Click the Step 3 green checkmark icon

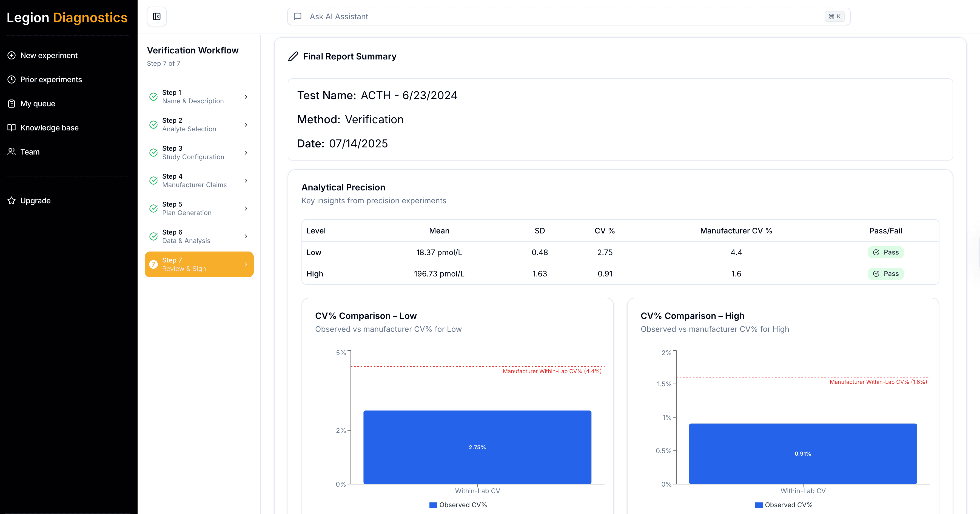pos(153,153)
